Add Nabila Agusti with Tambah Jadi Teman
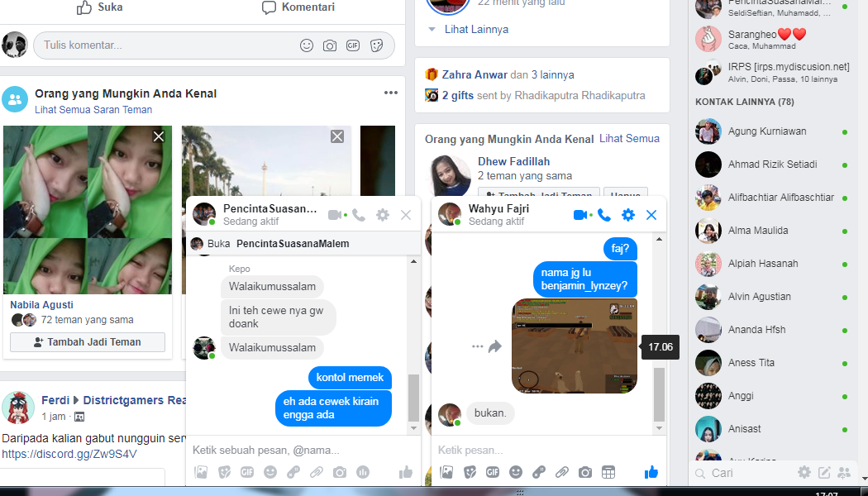Screen dimensions: 868x496 click(88, 342)
